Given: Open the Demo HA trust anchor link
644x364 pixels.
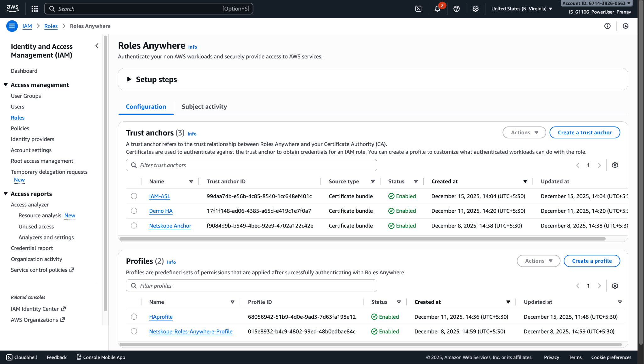Looking at the screenshot, I should 161,211.
